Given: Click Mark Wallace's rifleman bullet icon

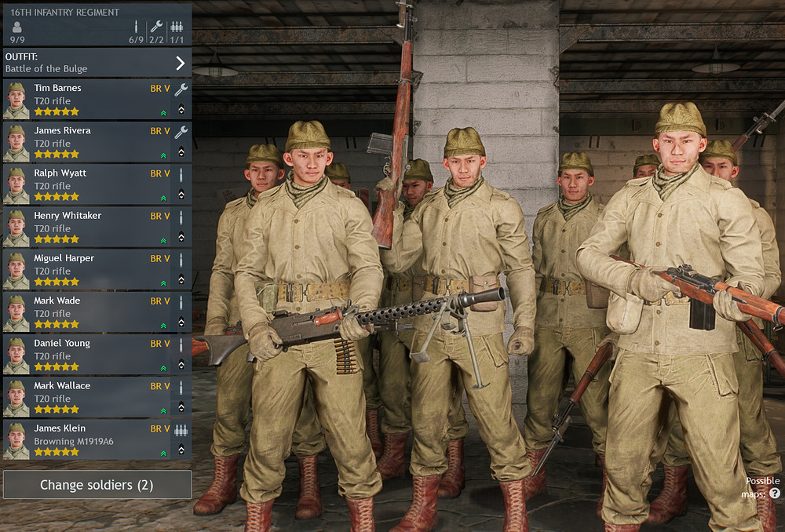Looking at the screenshot, I should point(181,387).
